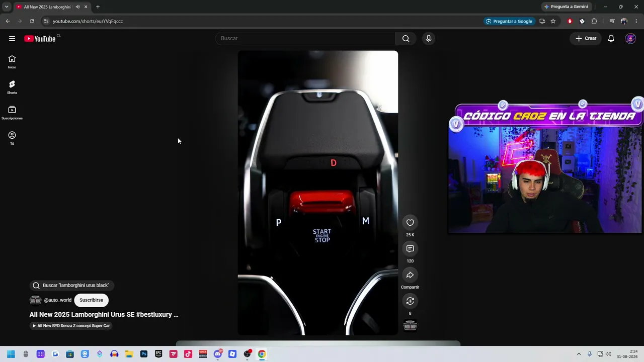Open the auto_world channel avatar

click(x=35, y=300)
